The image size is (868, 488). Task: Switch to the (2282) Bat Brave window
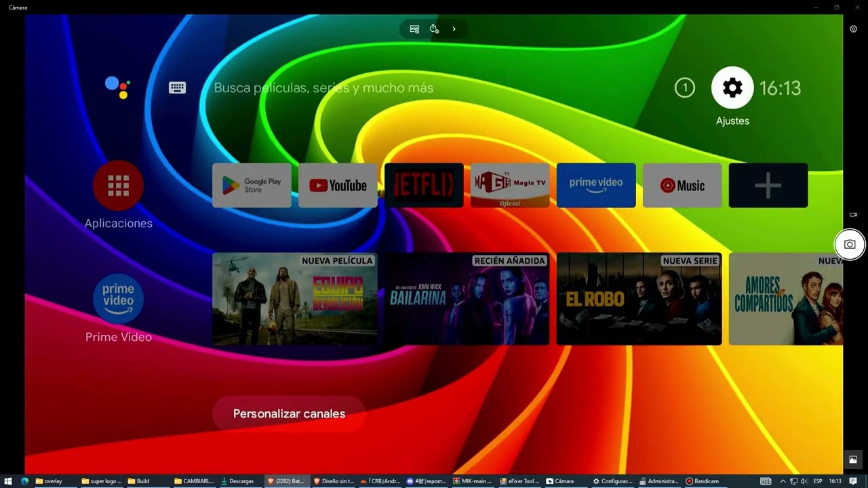click(x=286, y=481)
